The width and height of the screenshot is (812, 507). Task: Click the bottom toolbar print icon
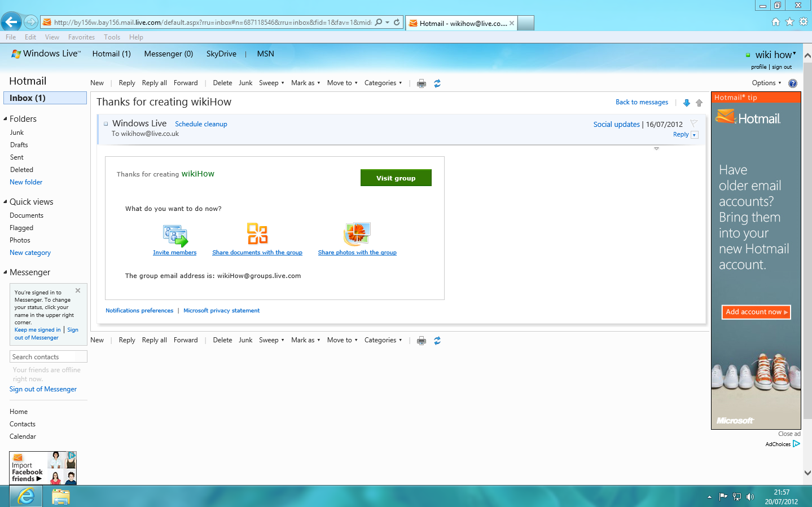422,341
